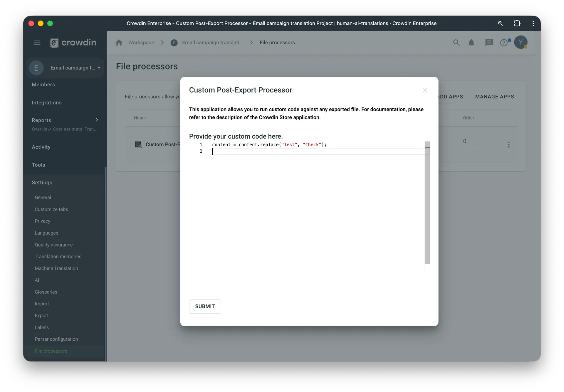This screenshot has width=564, height=392.
Task: Go to the Integrations menu item
Action: (47, 103)
